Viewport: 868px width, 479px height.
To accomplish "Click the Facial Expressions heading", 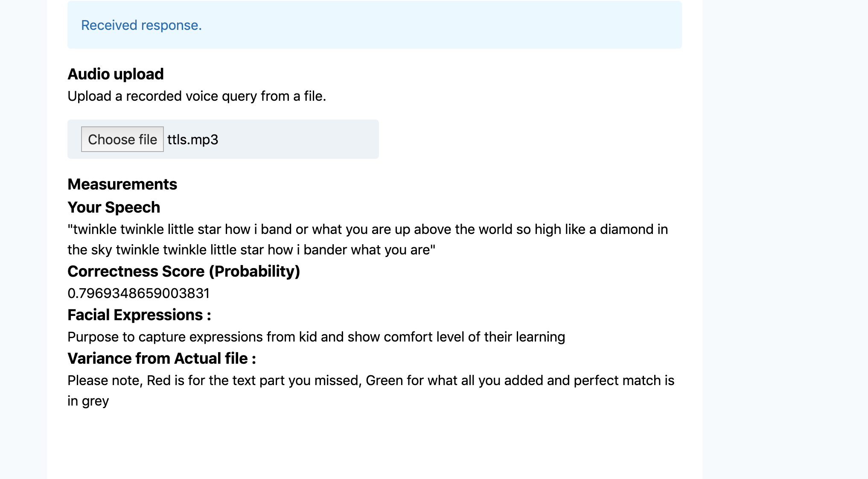I will [139, 315].
